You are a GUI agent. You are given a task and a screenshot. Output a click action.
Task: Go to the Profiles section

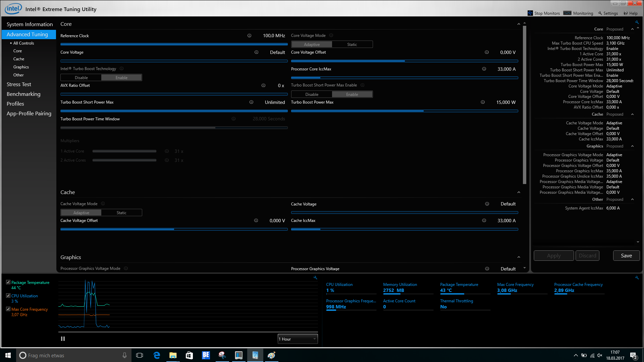[15, 104]
